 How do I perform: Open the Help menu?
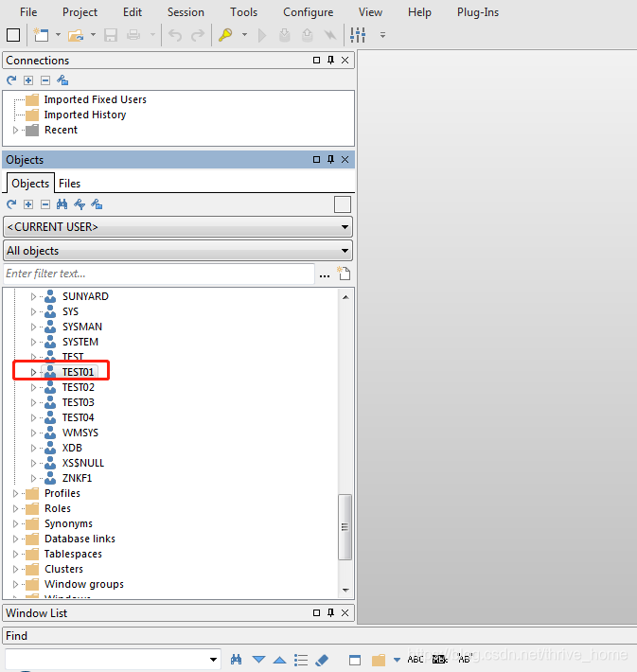tap(419, 12)
